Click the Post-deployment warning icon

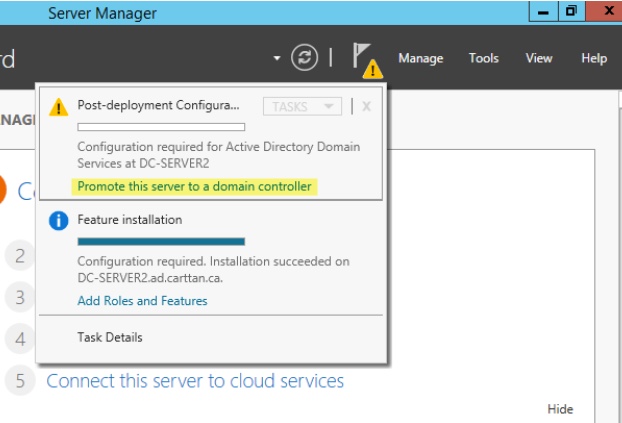click(58, 107)
